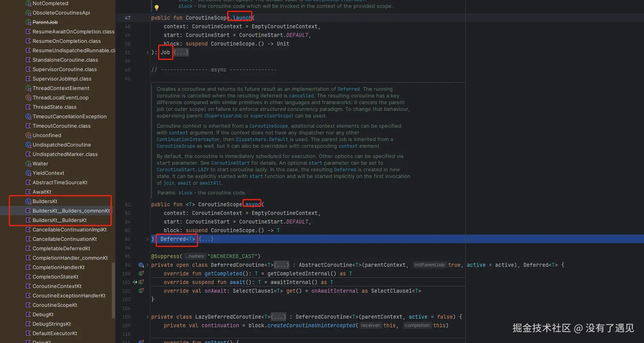Click line number 47 in the gutter
The height and width of the screenshot is (343, 644).
[x=128, y=18]
